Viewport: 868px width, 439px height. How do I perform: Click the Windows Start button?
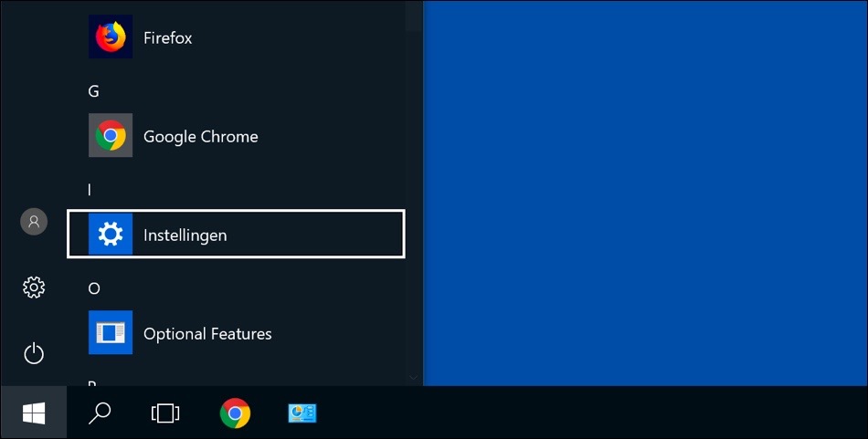[x=34, y=413]
